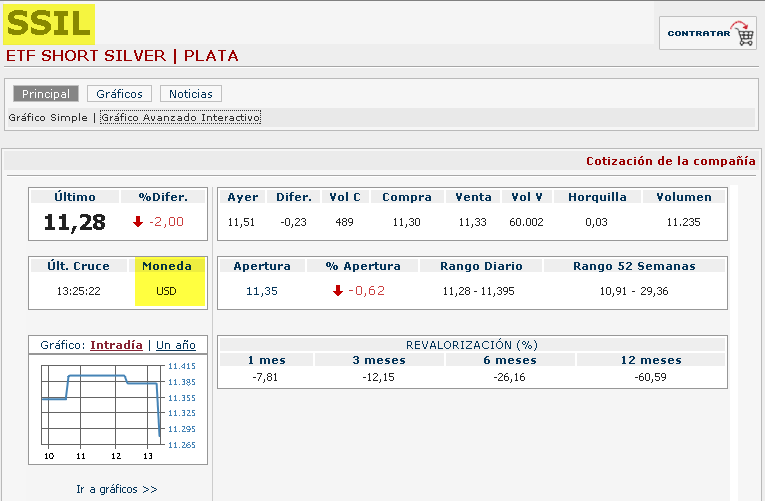The image size is (765, 501).
Task: Click the % Apertura value -0,62
Action: click(x=366, y=291)
